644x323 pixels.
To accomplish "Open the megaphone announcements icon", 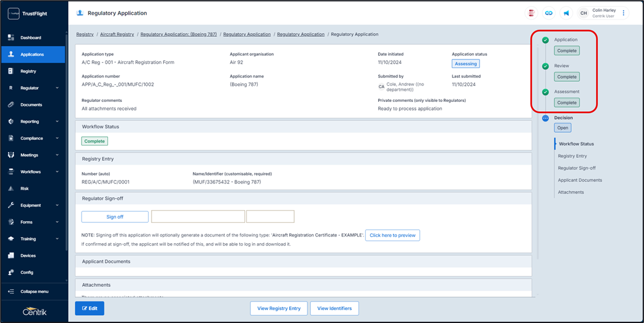I will (x=566, y=13).
